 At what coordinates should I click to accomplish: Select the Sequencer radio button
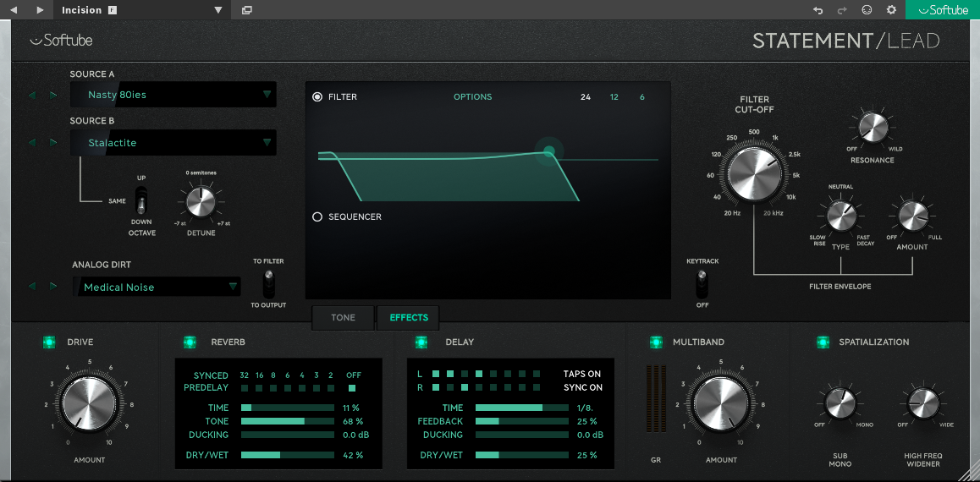[317, 217]
